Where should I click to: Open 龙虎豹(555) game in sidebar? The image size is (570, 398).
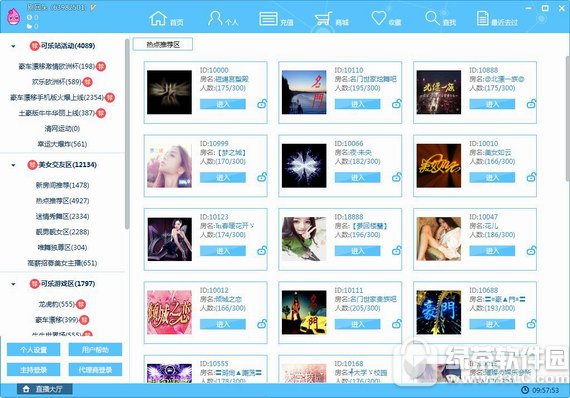[57, 304]
